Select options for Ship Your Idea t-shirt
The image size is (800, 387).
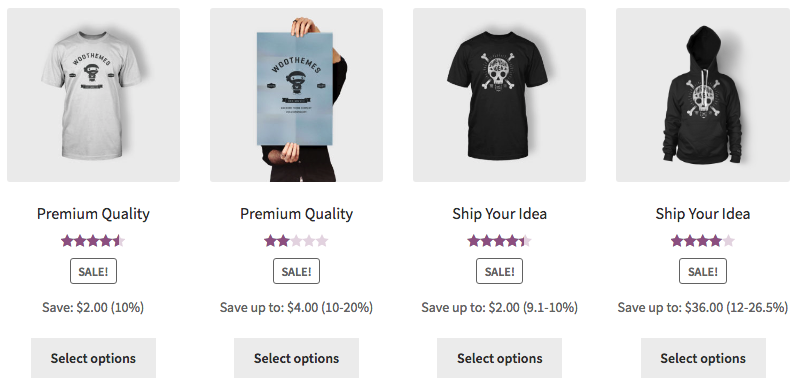coord(499,358)
